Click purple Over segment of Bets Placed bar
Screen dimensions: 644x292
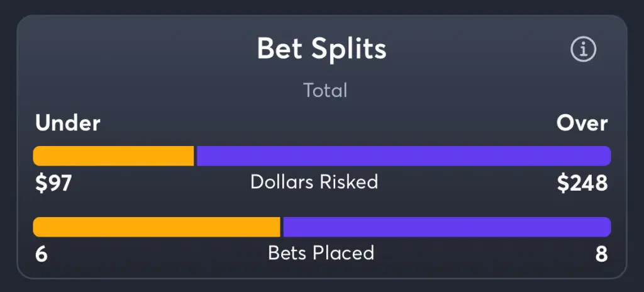click(447, 227)
